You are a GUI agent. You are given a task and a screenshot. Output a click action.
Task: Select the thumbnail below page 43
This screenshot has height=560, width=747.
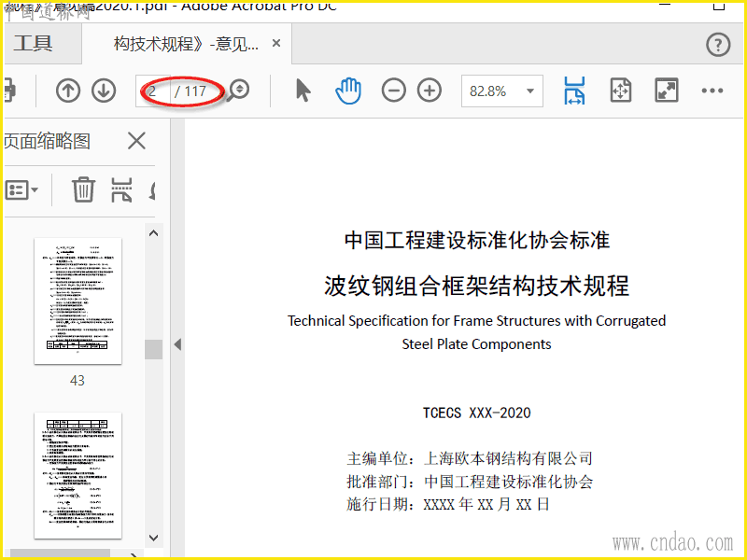pos(78,475)
